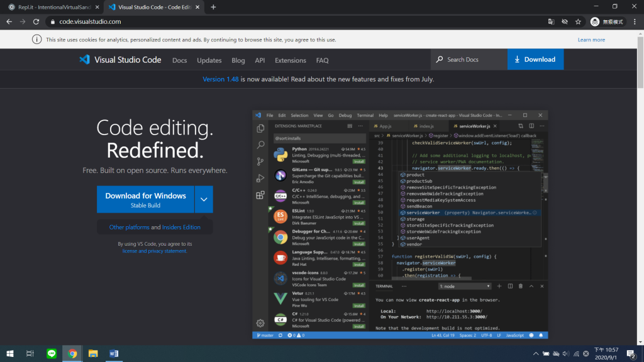Go to the Blog page
Viewport: 644px width, 362px height.
point(238,60)
